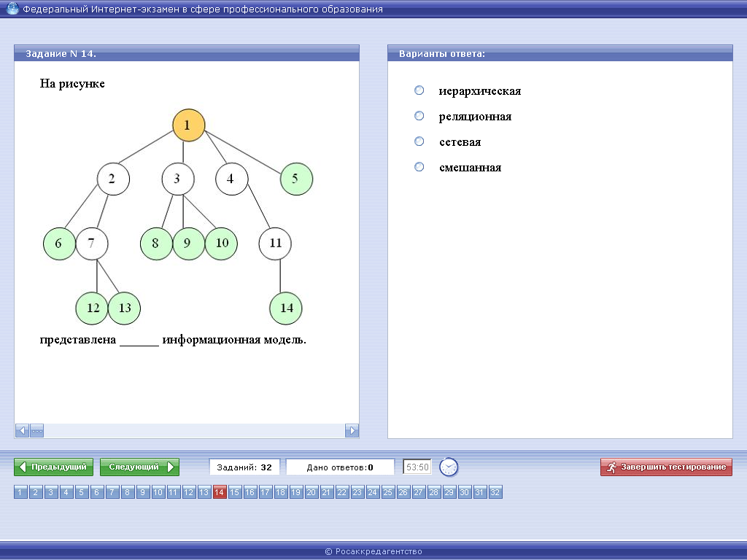The height and width of the screenshot is (560, 747).
Task: Click the orange root node 1
Action: pyautogui.click(x=187, y=125)
